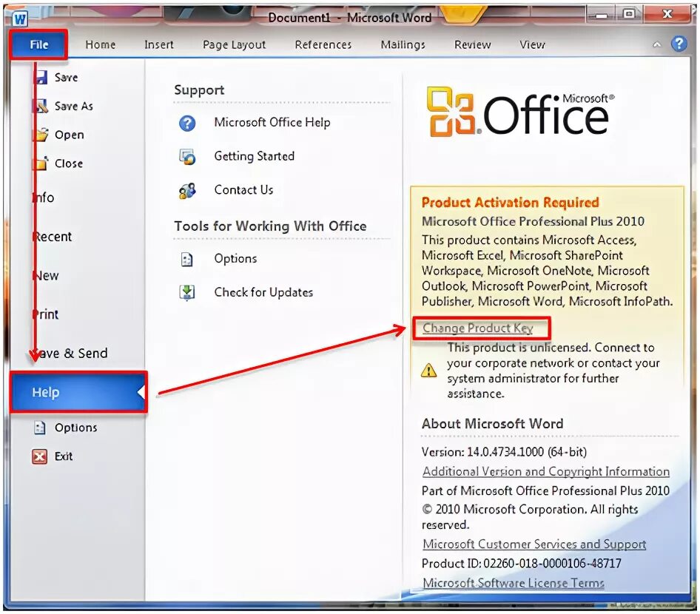This screenshot has height=614, width=700.
Task: Click the Check for Updates download icon
Action: click(187, 293)
